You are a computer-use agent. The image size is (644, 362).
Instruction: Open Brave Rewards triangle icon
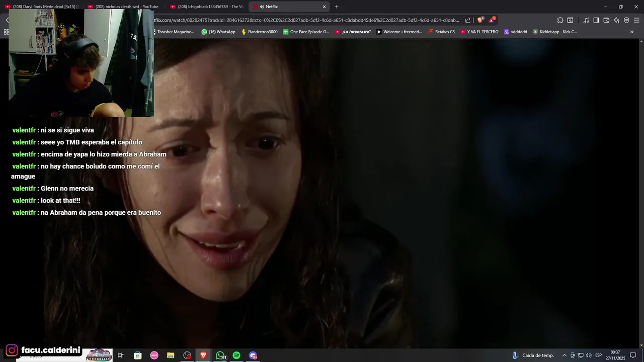(492, 20)
